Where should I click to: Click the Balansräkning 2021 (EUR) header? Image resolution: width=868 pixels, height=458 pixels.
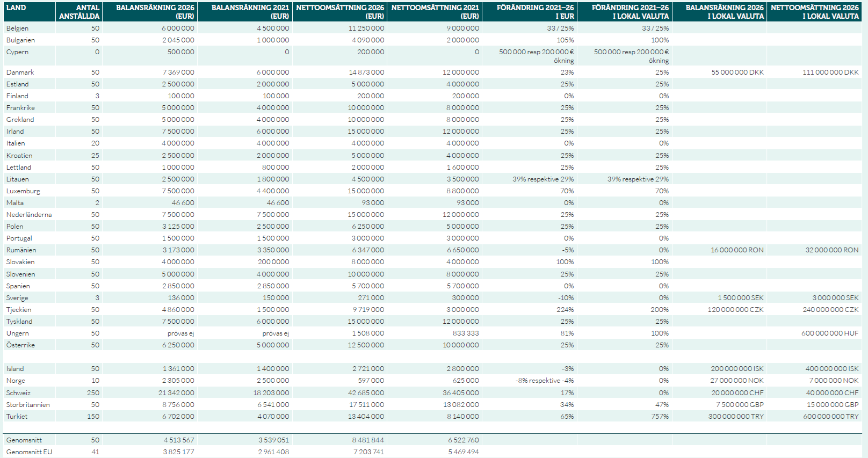[x=250, y=12]
